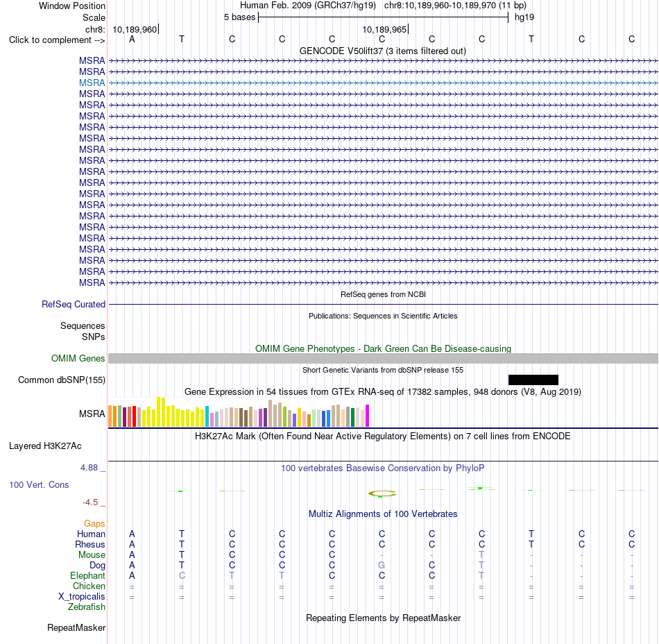Image resolution: width=659 pixels, height=644 pixels.
Task: Click the 'Click to complement -->' label
Action: click(x=57, y=40)
